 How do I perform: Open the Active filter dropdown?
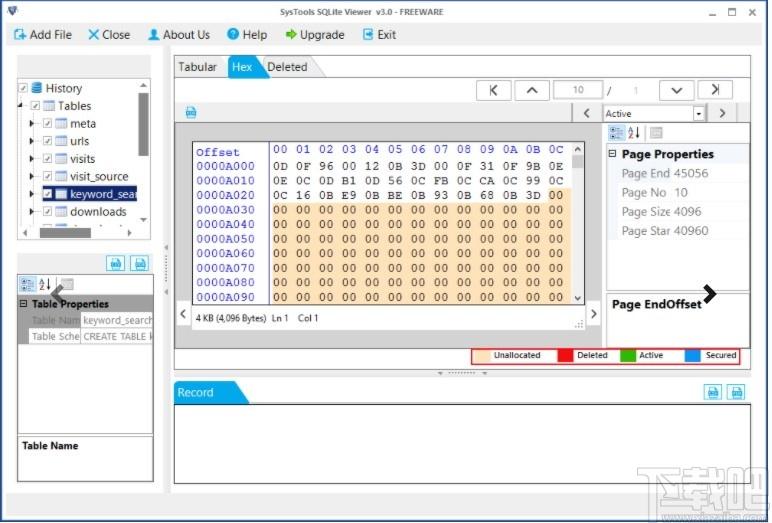pyautogui.click(x=698, y=114)
